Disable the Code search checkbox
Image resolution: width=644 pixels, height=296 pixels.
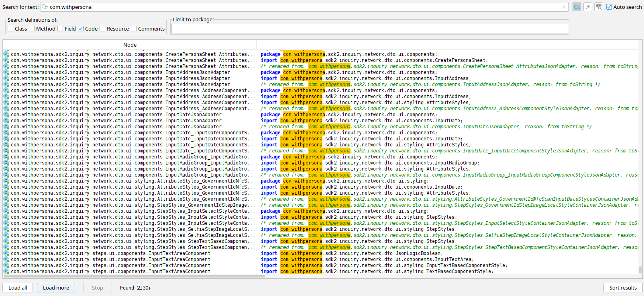pos(81,29)
